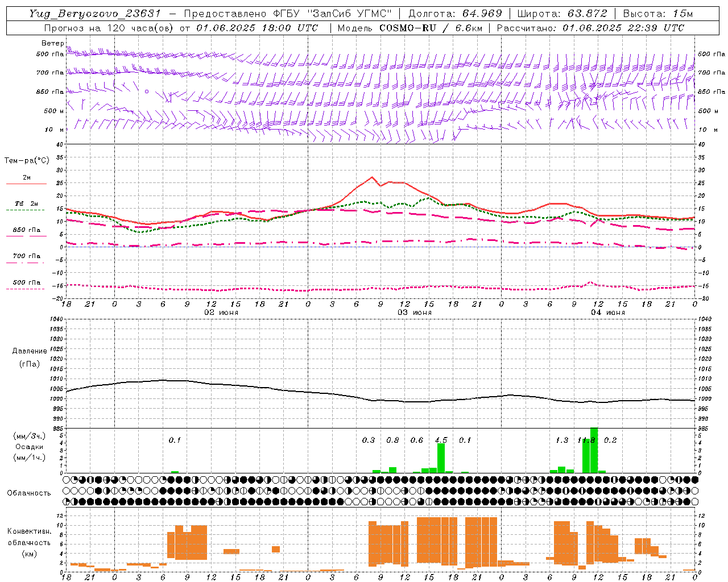Viewport: 728px width, 582px height.
Task: Click the station title Yug_Beryozovo_23631
Action: [x=95, y=14]
